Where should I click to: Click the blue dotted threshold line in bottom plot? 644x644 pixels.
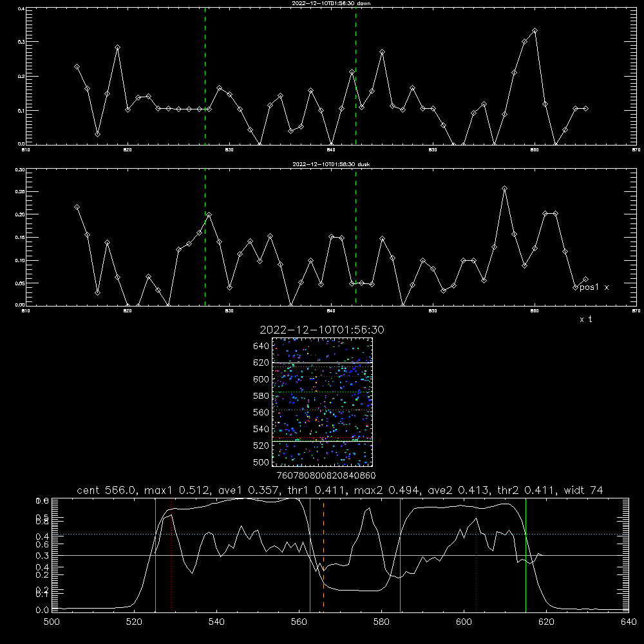[x=340, y=535]
